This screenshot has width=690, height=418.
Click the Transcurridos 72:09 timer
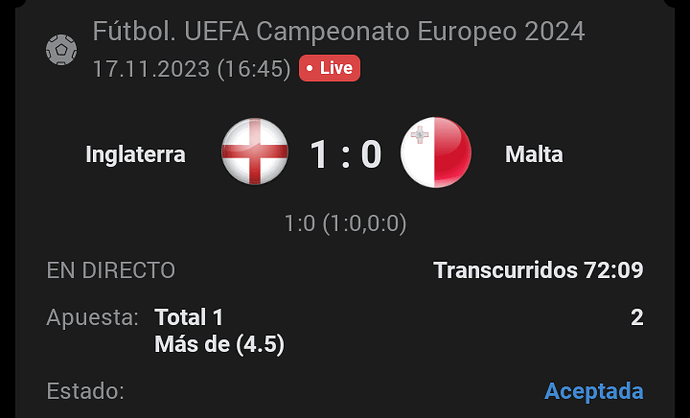click(x=538, y=270)
